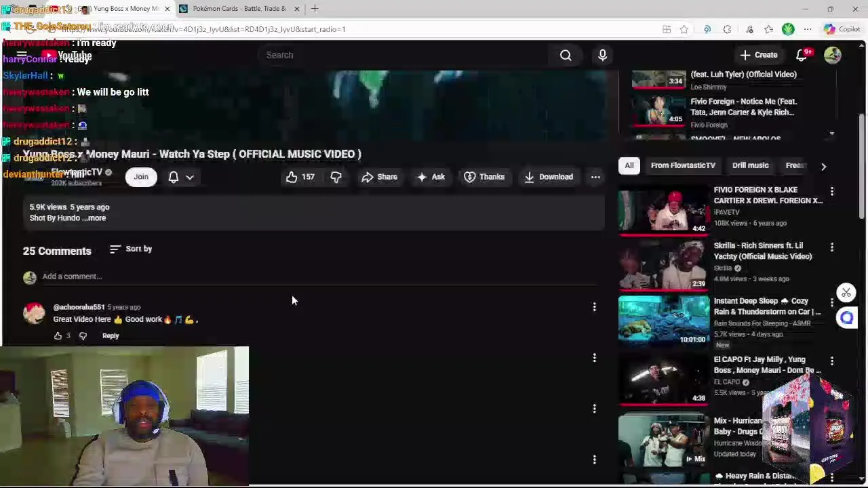Open El Capo Ft Jay Milly video title
Viewport: 868px width, 488px height.
(x=767, y=365)
